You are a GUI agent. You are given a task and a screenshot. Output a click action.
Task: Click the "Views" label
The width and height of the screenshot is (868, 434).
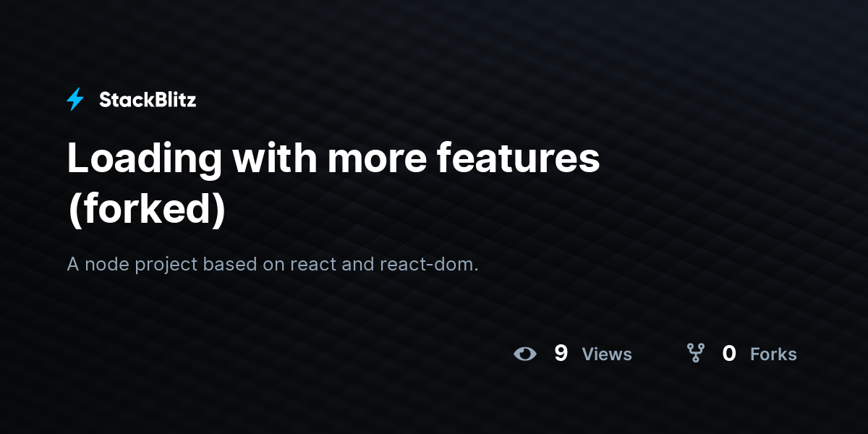[x=607, y=354]
